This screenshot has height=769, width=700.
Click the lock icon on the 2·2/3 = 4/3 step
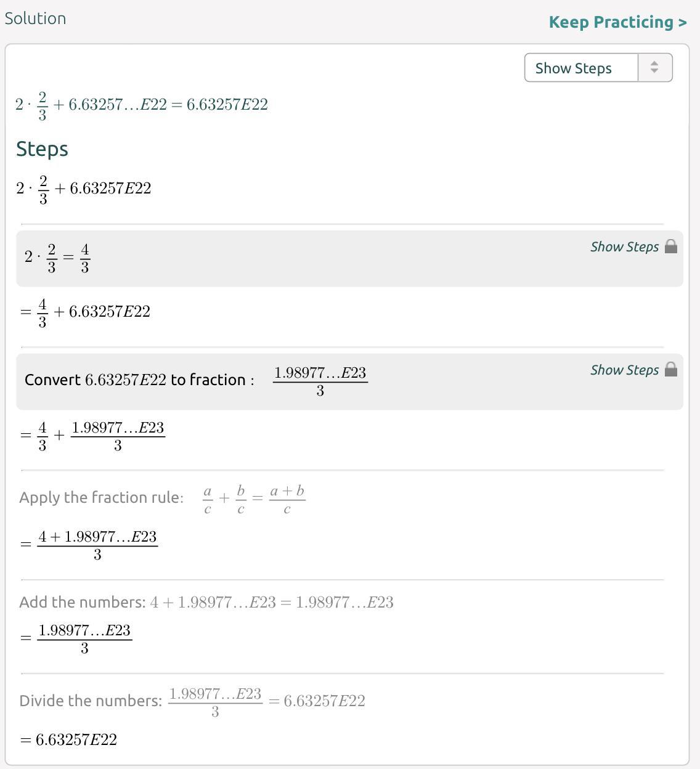click(x=671, y=247)
